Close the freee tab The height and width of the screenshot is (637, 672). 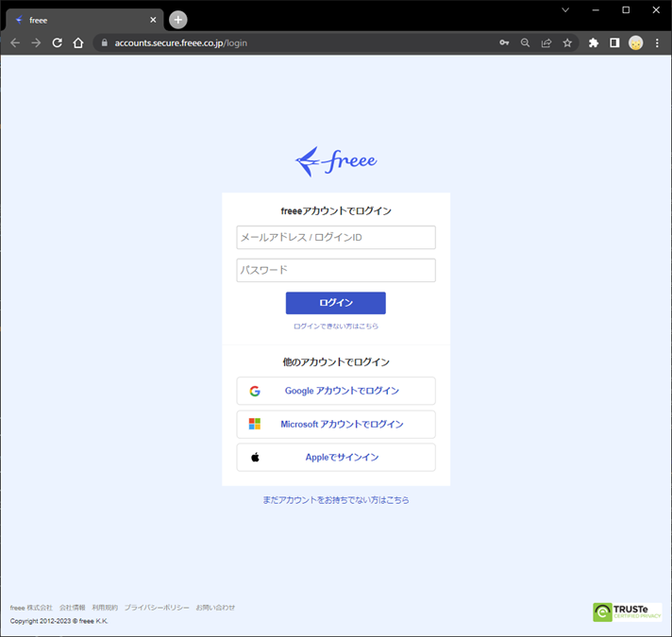tap(153, 20)
